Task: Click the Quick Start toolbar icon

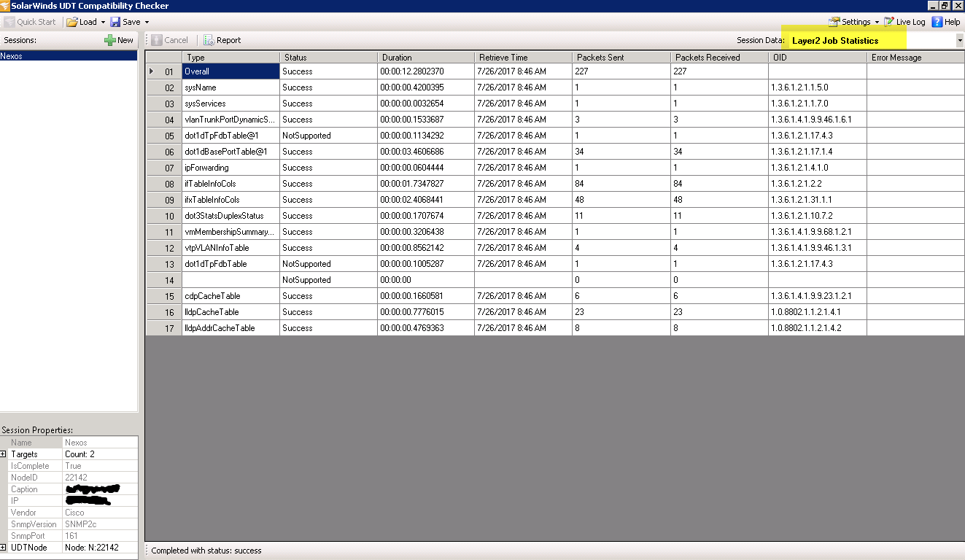Action: [x=9, y=22]
